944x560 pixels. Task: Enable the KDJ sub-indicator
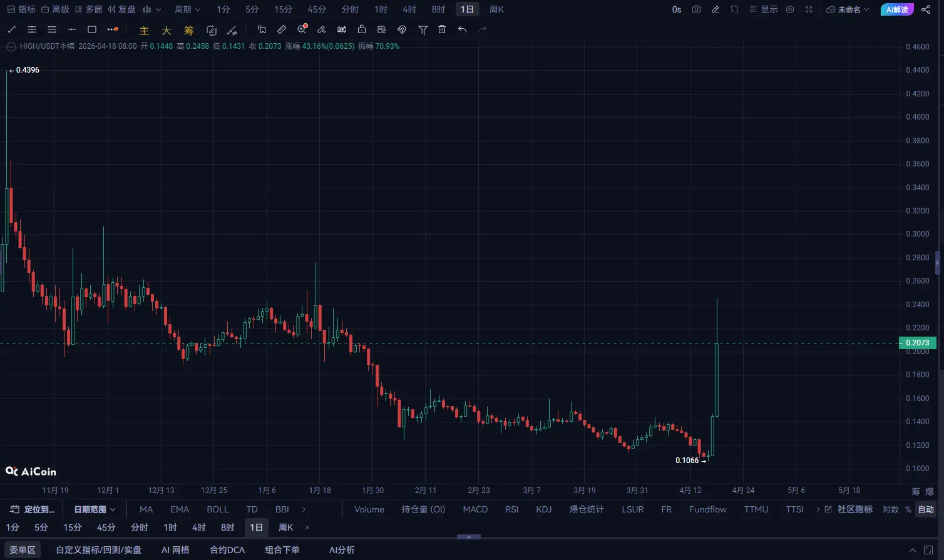pyautogui.click(x=544, y=509)
